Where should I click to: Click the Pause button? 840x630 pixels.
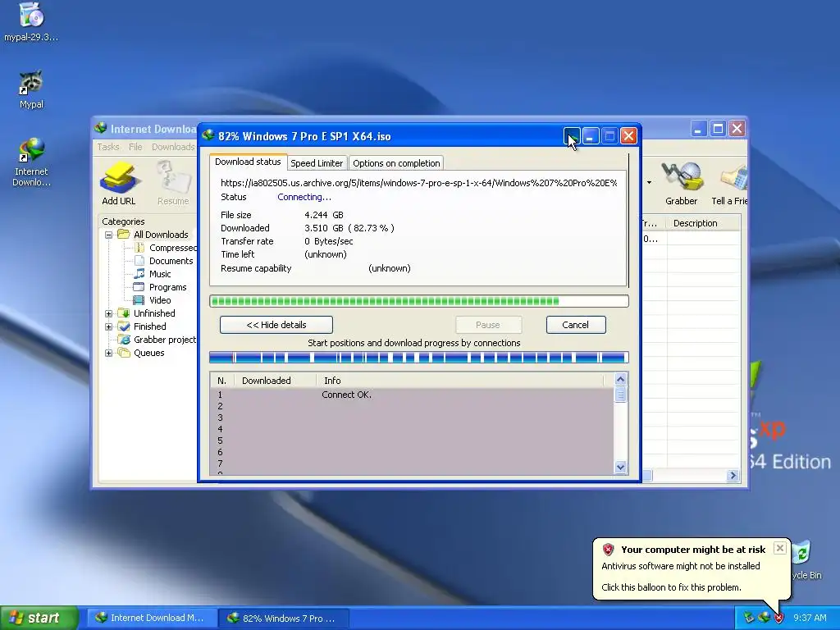[x=488, y=325]
